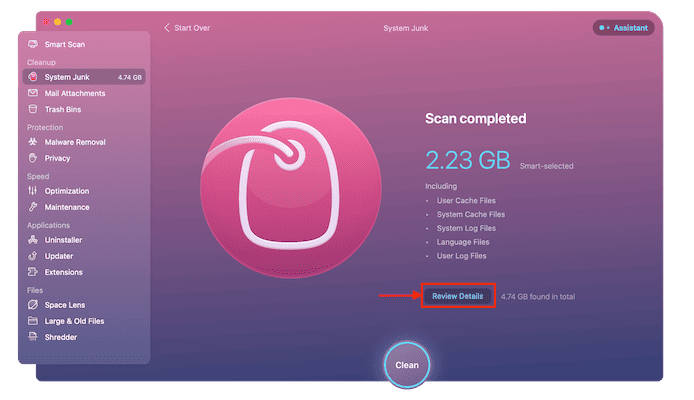
Task: Open the Shredder label in the sidebar
Action: coord(61,337)
